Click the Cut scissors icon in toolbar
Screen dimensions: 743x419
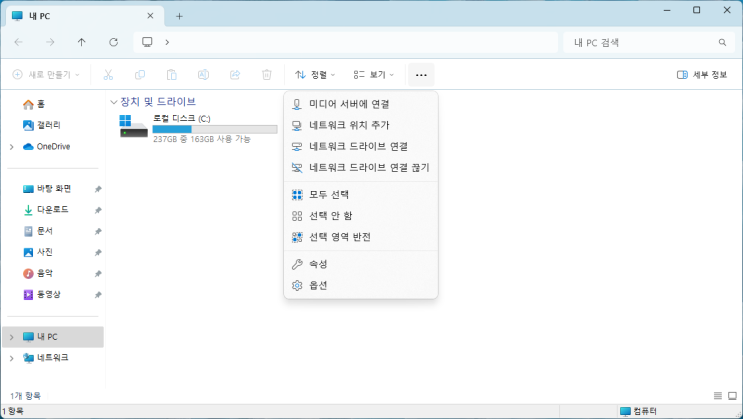click(108, 74)
